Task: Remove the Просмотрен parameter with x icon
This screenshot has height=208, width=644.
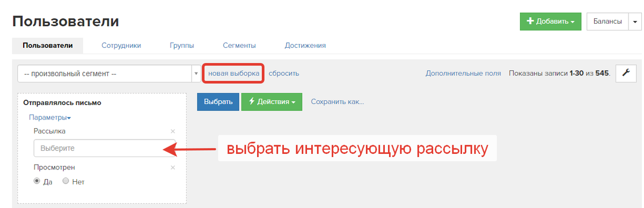Action: 173,168
